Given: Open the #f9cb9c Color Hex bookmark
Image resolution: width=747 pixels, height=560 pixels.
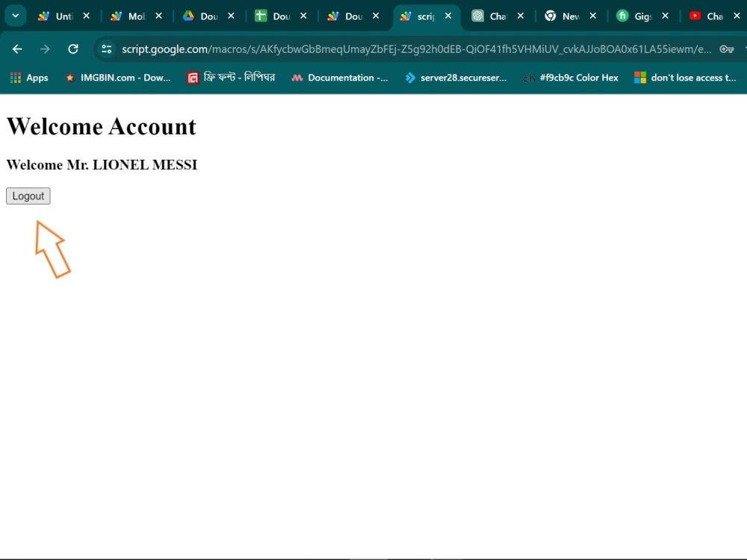Looking at the screenshot, I should (x=571, y=78).
